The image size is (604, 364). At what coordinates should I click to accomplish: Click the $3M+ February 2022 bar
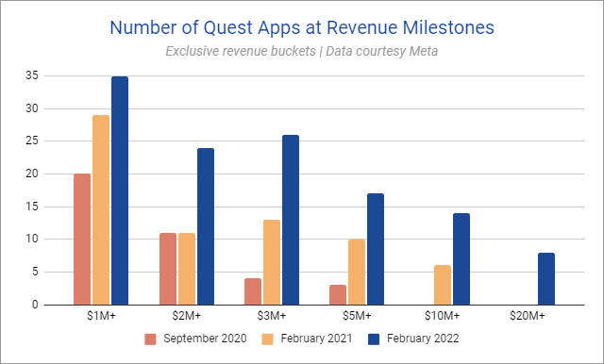pyautogui.click(x=291, y=220)
